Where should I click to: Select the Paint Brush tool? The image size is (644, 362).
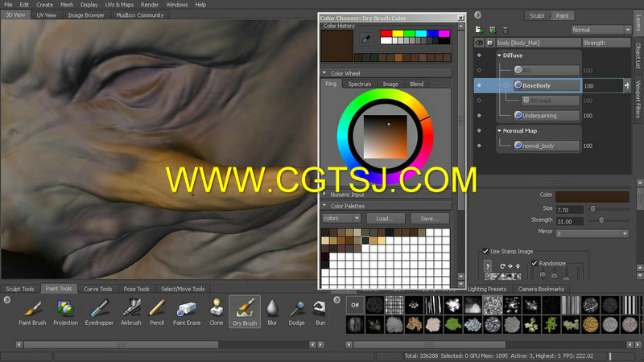pyautogui.click(x=32, y=312)
